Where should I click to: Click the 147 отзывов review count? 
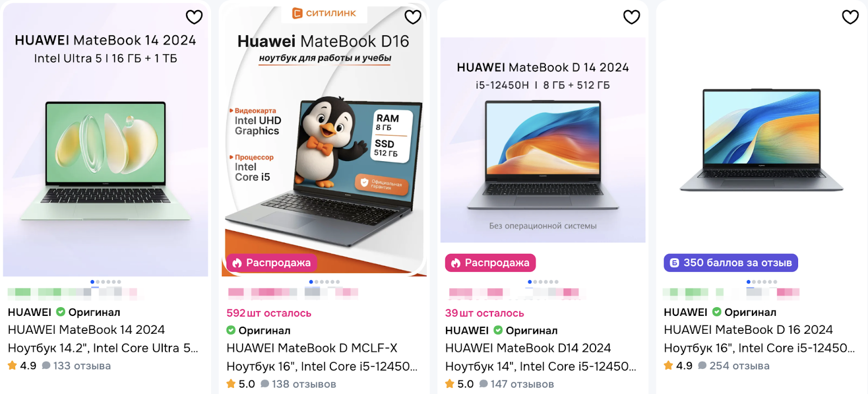coord(522,384)
